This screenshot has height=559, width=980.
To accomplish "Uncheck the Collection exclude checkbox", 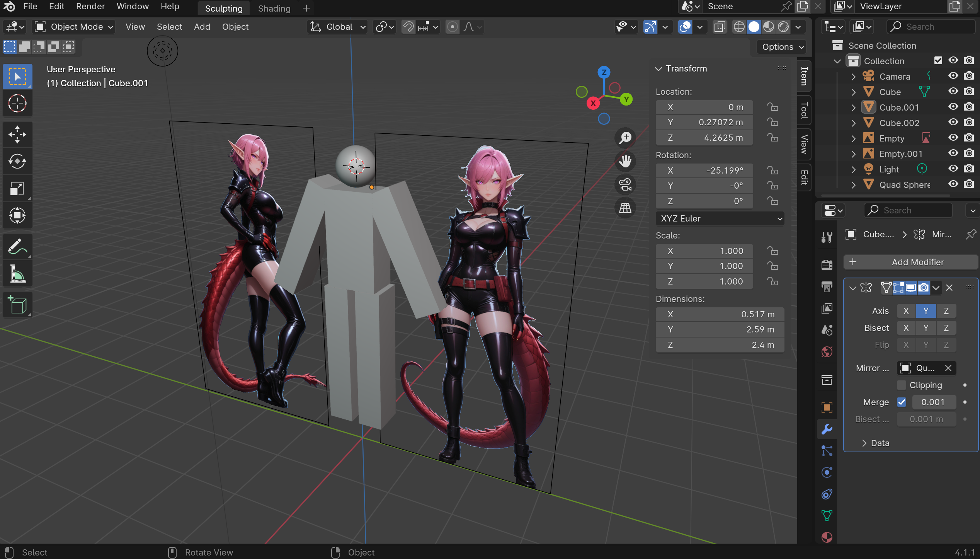I will coord(938,61).
